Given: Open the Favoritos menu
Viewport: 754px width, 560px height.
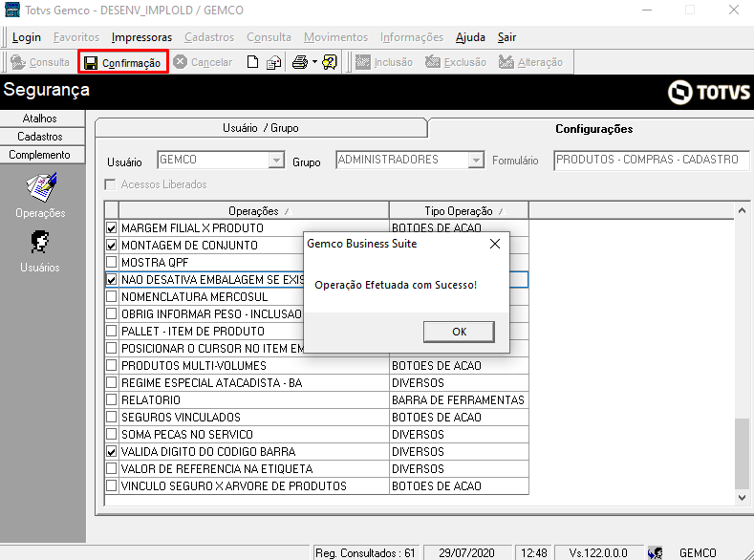Looking at the screenshot, I should 76,37.
